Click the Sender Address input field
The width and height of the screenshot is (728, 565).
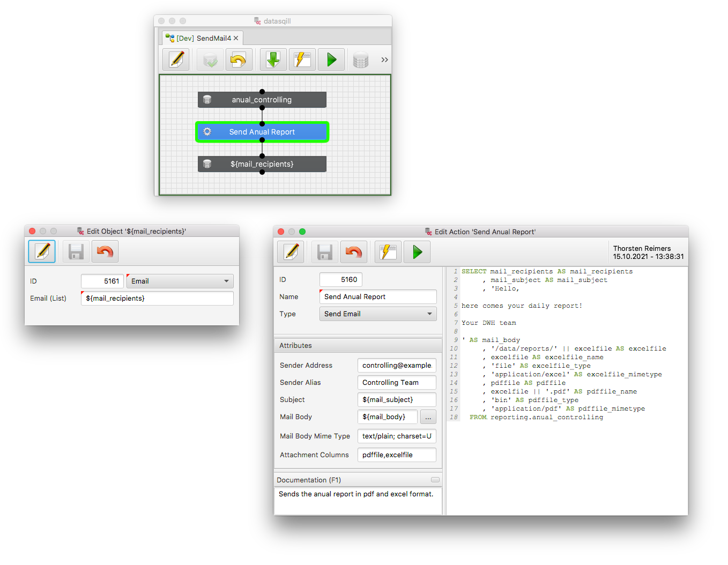click(396, 365)
